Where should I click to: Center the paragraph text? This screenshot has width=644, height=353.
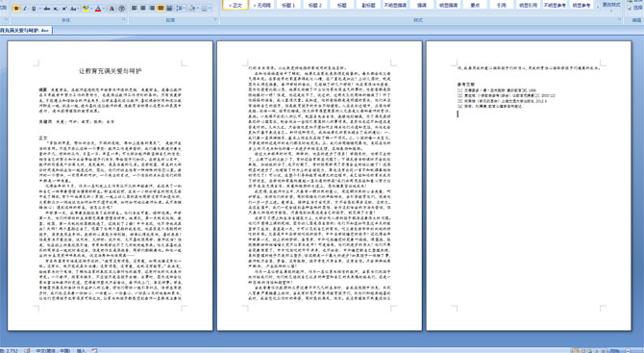click(x=143, y=9)
